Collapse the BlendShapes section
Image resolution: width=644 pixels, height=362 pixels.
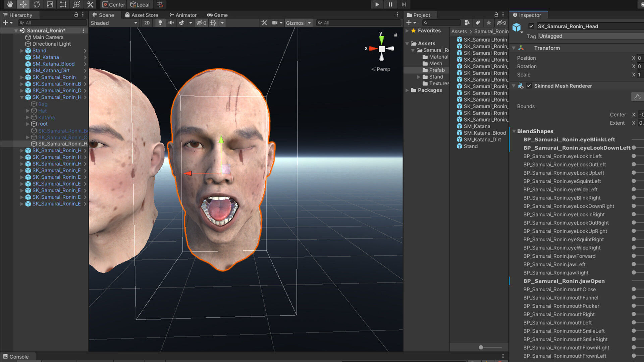514,131
